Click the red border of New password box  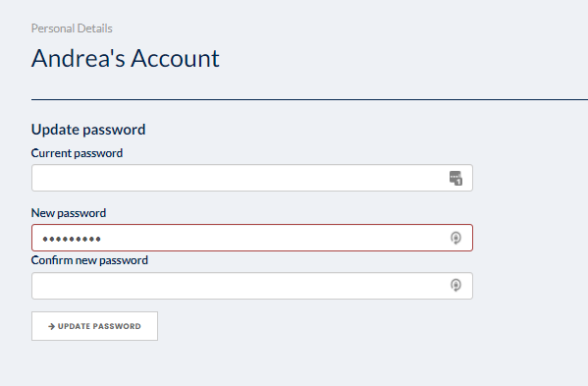252,225
